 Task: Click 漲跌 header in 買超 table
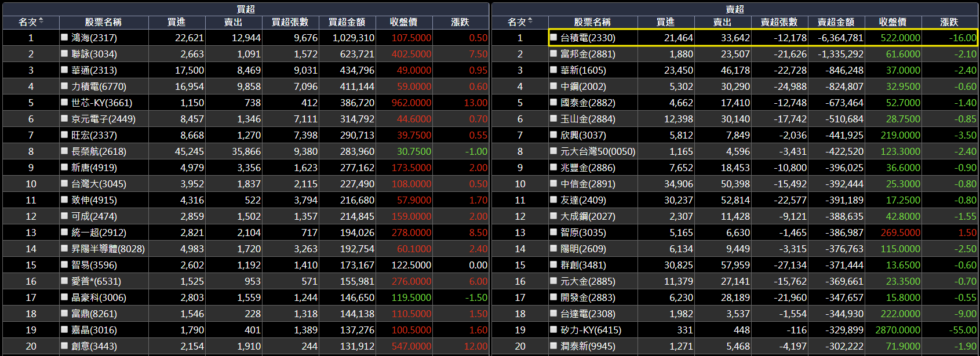click(x=461, y=22)
